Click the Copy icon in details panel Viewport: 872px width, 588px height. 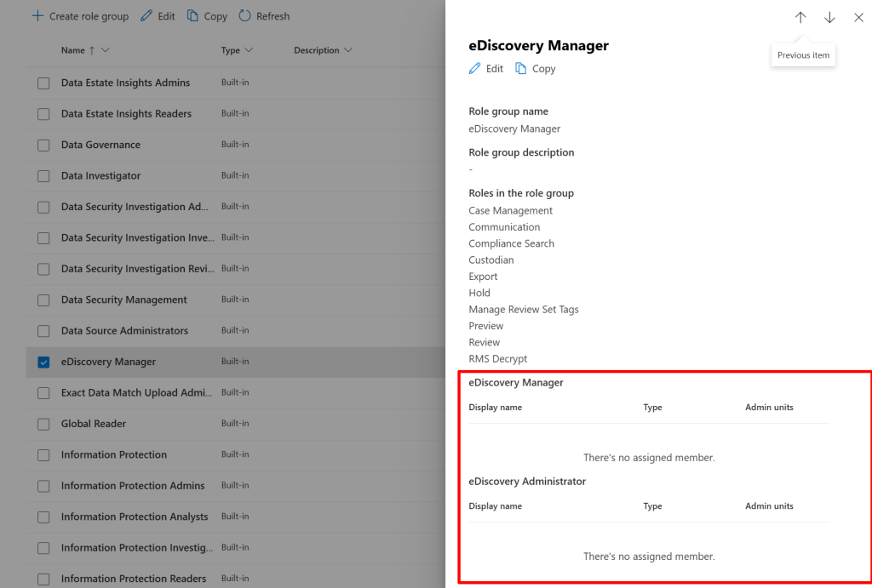pos(521,69)
